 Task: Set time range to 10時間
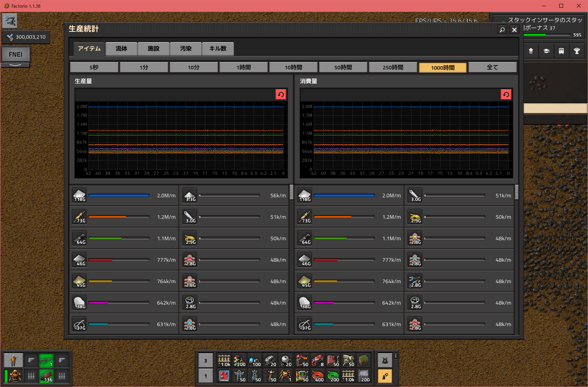(293, 67)
